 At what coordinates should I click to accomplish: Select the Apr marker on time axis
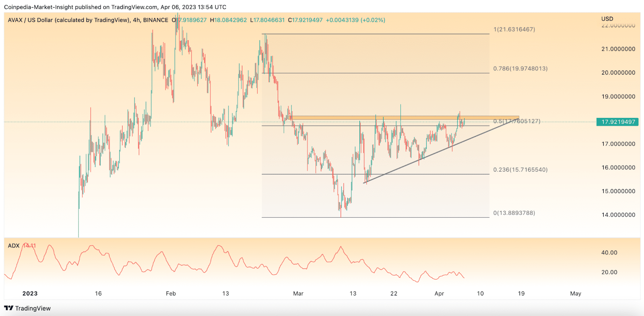pyautogui.click(x=439, y=293)
